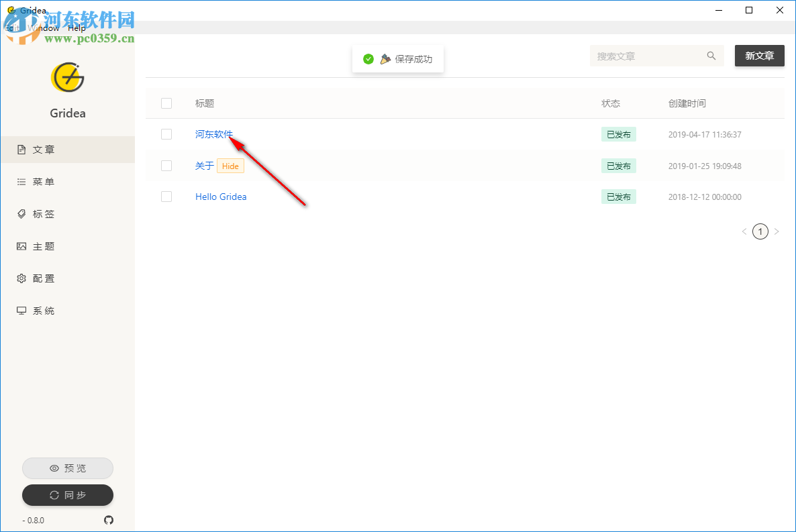
Task: Click the next page arrow
Action: (x=777, y=231)
